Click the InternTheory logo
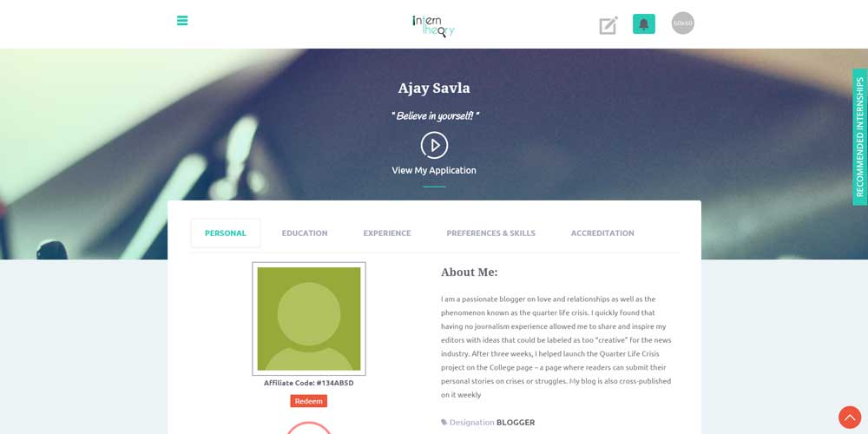Image resolution: width=868 pixels, height=434 pixels. tap(433, 25)
